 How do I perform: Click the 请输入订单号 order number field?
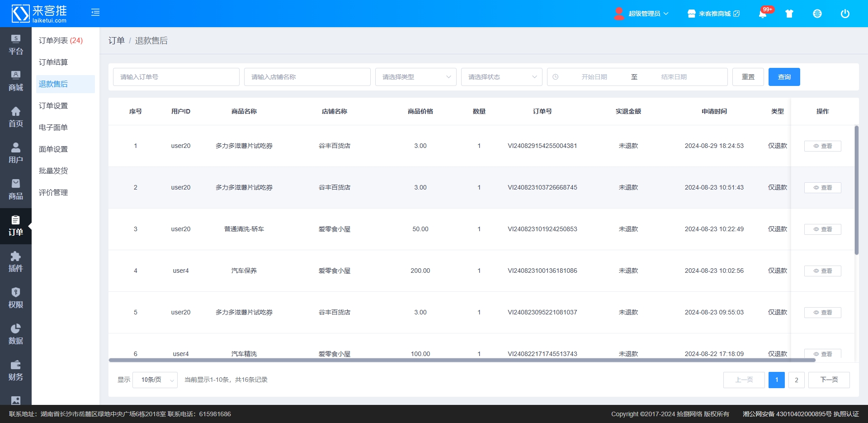tap(176, 77)
